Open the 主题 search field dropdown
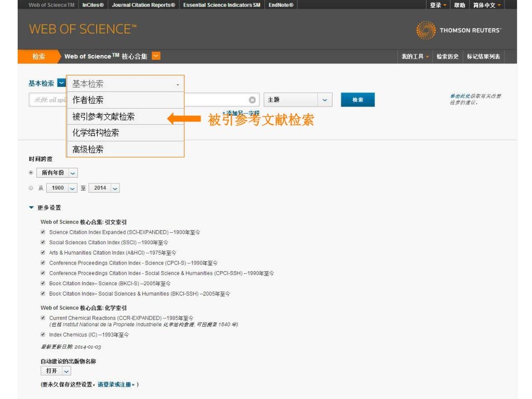This screenshot has height=399, width=532. click(x=298, y=100)
